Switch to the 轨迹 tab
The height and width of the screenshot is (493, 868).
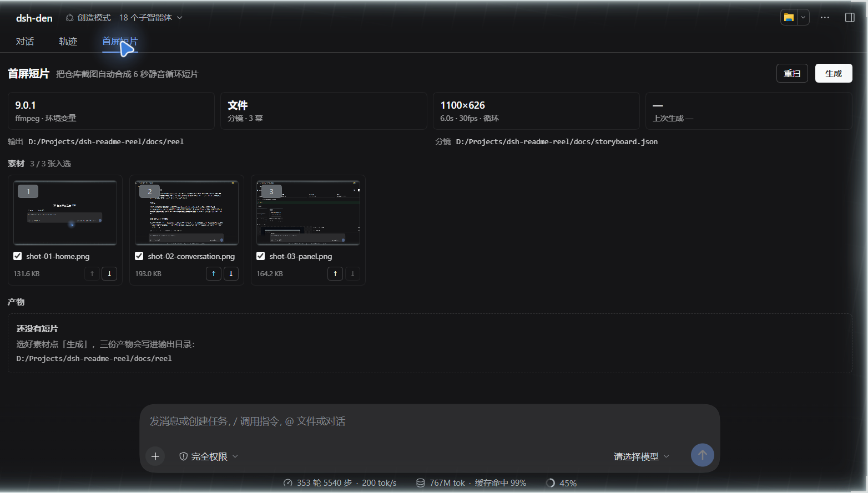pyautogui.click(x=68, y=42)
